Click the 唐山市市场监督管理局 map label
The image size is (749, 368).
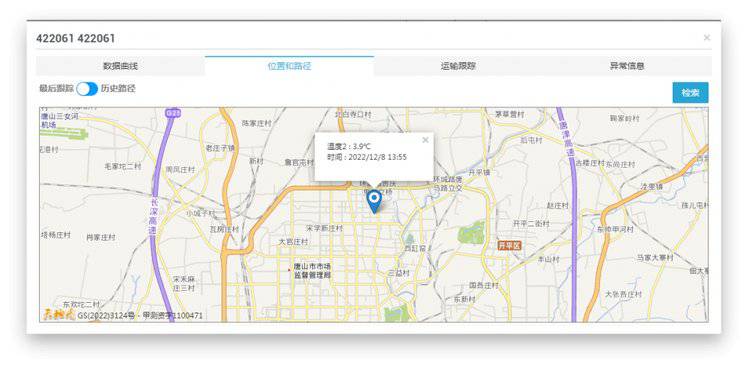312,271
